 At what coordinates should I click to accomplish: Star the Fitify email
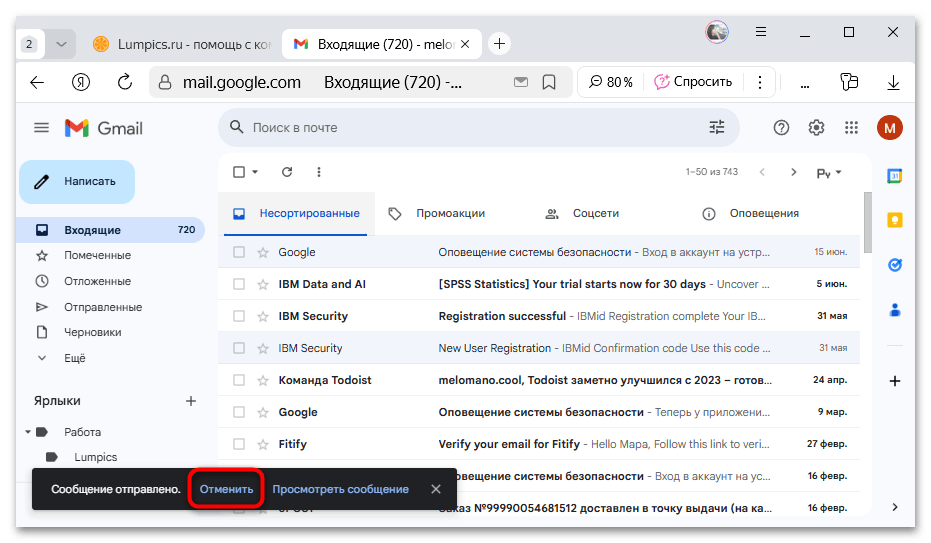coord(262,444)
